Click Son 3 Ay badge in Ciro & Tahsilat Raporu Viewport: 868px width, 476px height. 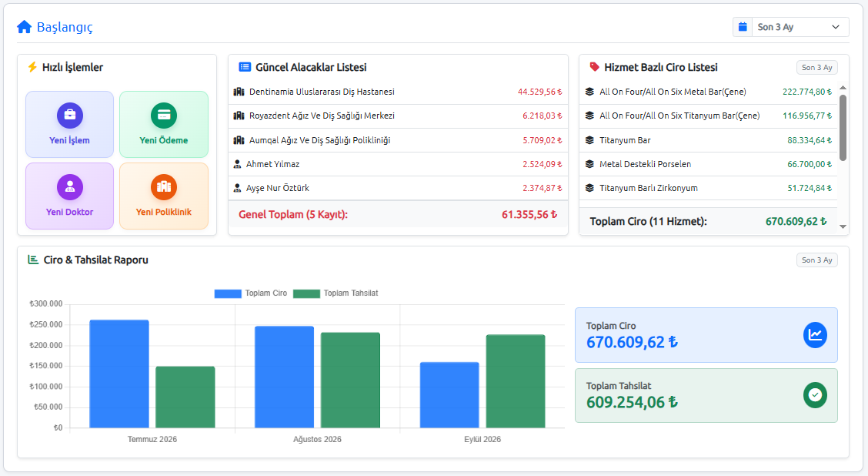pos(817,260)
